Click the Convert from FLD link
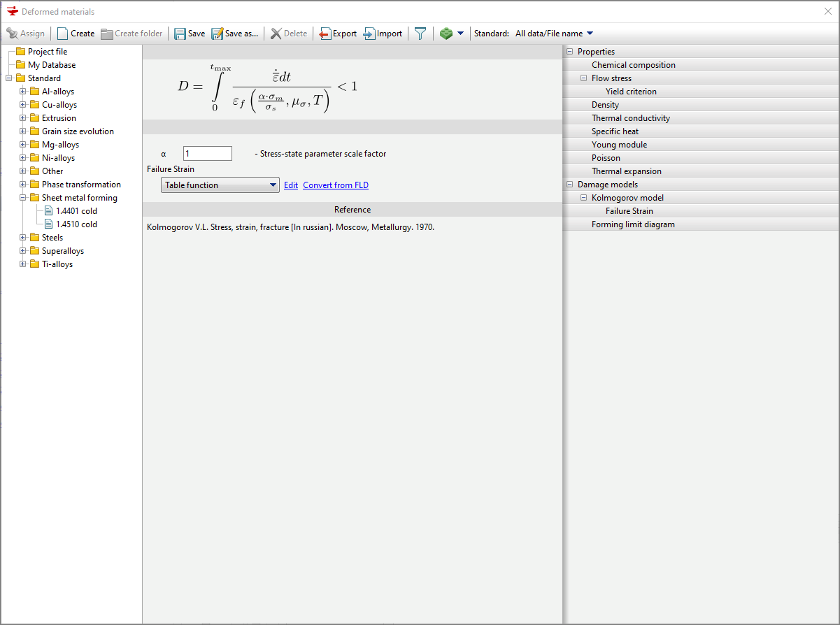This screenshot has width=840, height=625. coord(336,185)
